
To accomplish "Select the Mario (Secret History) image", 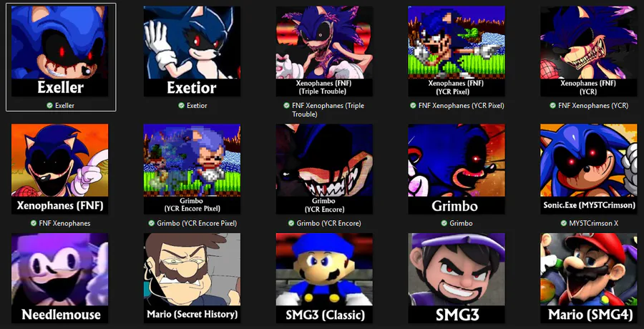I will click(x=192, y=278).
